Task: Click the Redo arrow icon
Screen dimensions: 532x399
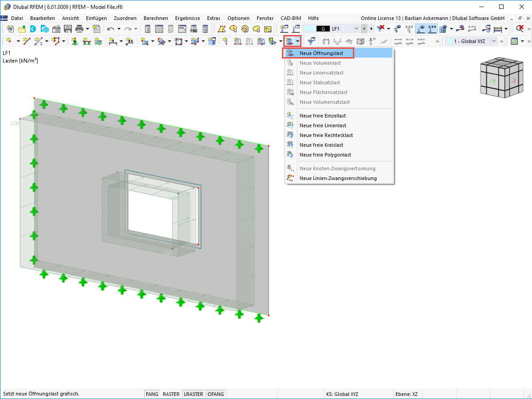Action: (128, 29)
